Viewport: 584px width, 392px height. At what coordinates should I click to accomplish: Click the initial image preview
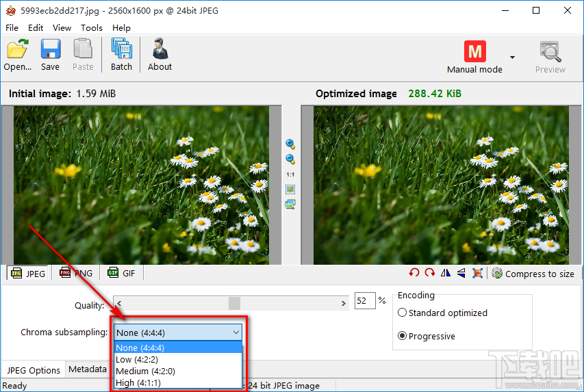tap(141, 185)
